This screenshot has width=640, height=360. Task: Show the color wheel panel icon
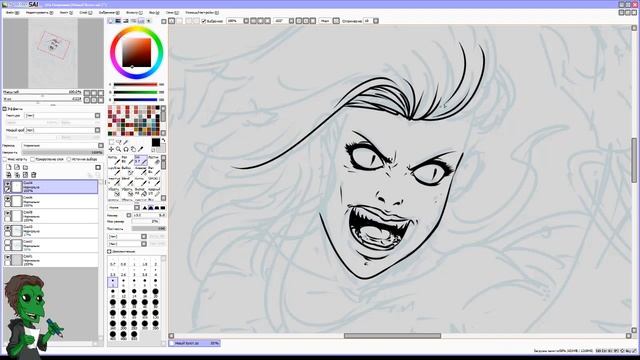111,21
